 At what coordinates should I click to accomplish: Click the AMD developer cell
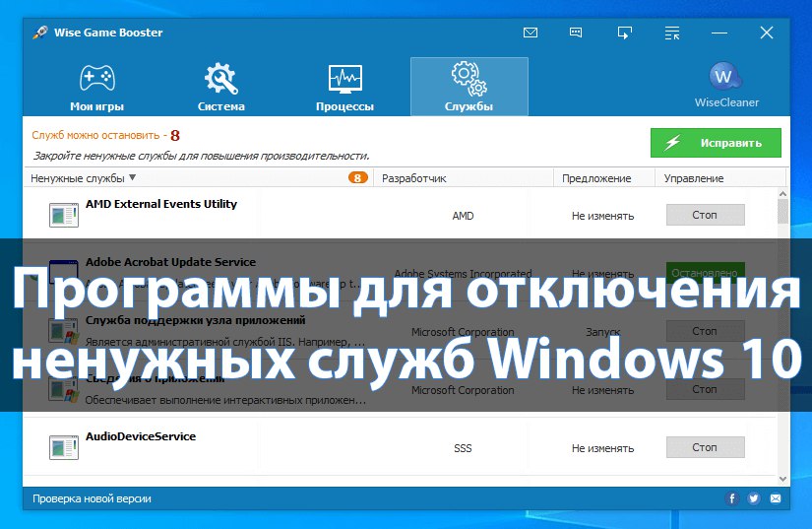[x=463, y=216]
